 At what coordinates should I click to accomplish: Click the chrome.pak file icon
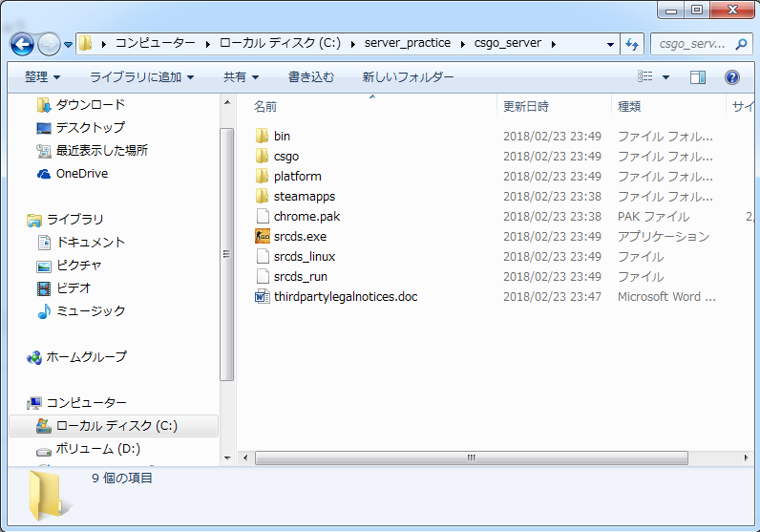click(x=263, y=216)
